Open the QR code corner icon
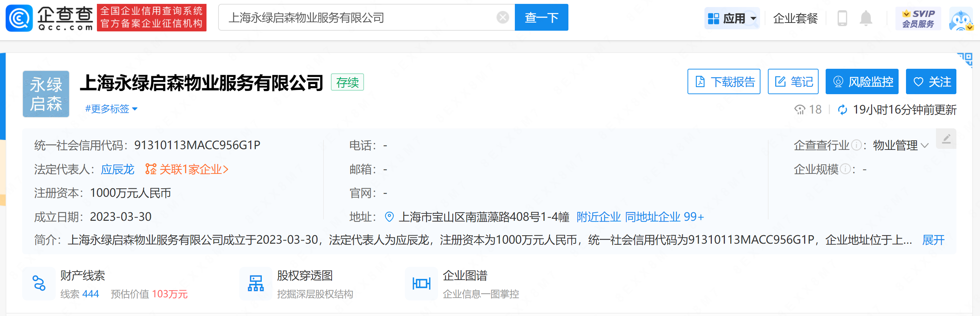Screen dimensions: 980x316 [965, 60]
